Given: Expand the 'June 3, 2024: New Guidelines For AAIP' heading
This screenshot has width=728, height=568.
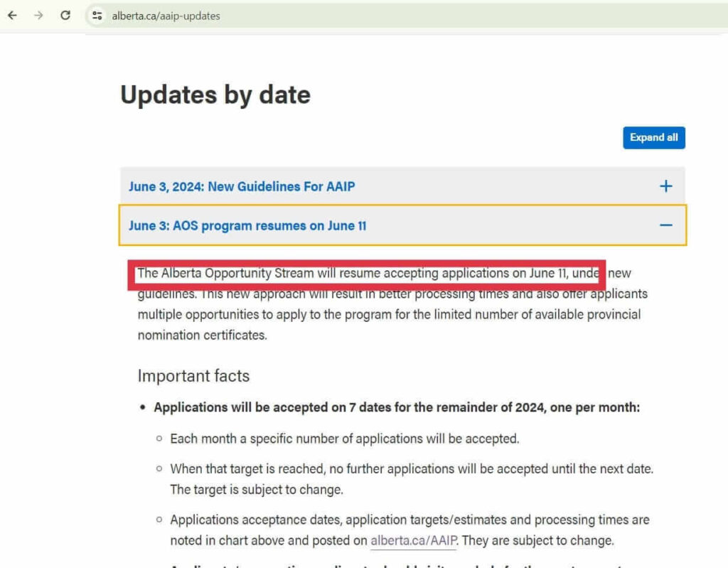Looking at the screenshot, I should [x=242, y=186].
